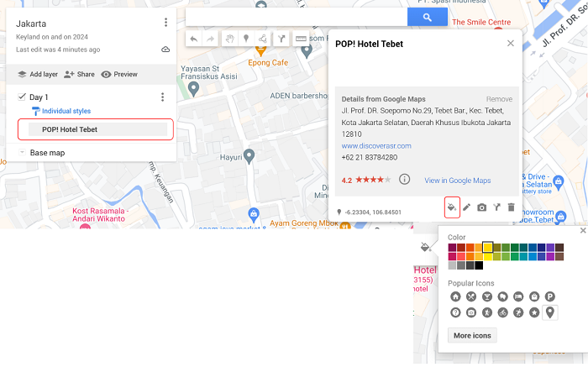588x367 pixels.
Task: Pick the house icon in Popular Icons
Action: [455, 297]
